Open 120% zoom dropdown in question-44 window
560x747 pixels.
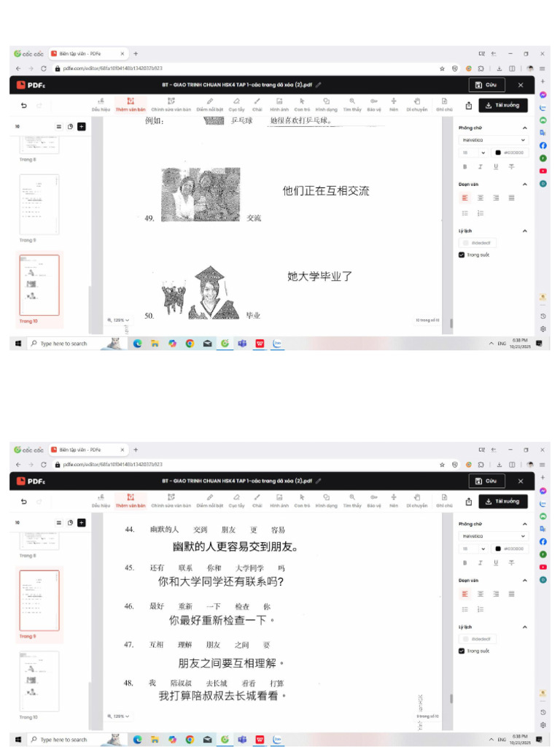[x=118, y=716]
